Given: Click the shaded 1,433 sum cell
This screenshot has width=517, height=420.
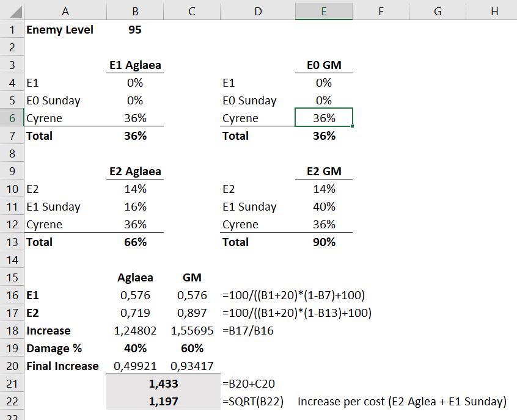Looking at the screenshot, I should 164,383.
